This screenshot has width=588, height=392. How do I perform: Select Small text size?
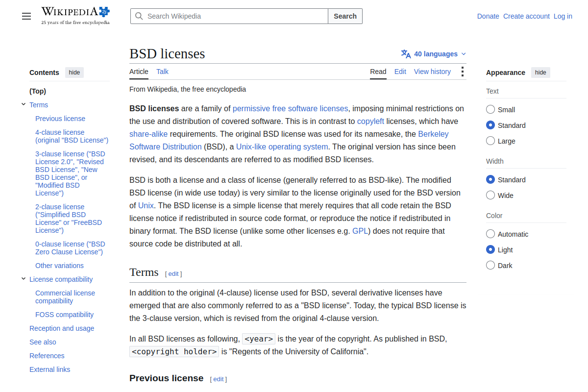(490, 110)
